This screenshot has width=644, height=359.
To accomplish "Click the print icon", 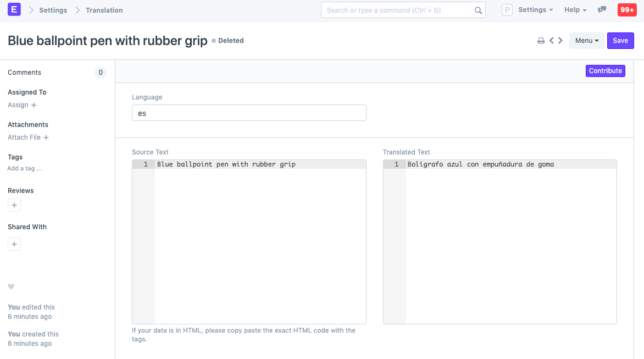I will tap(541, 41).
